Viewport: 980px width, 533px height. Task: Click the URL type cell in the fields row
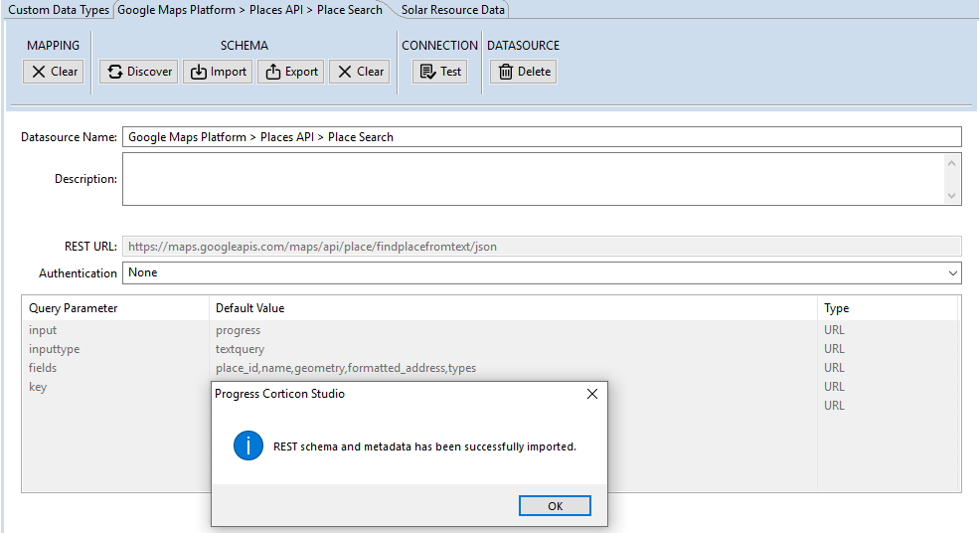pos(834,367)
